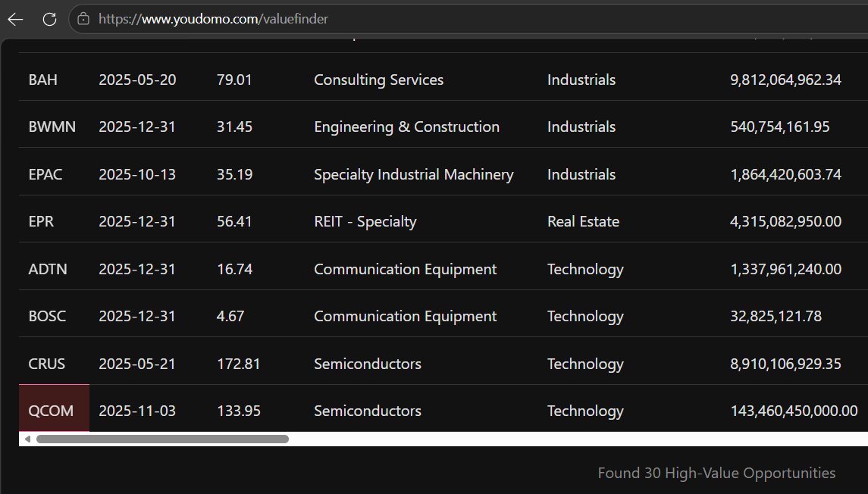Click the browser reload button
Viewport: 868px width, 494px height.
(50, 20)
